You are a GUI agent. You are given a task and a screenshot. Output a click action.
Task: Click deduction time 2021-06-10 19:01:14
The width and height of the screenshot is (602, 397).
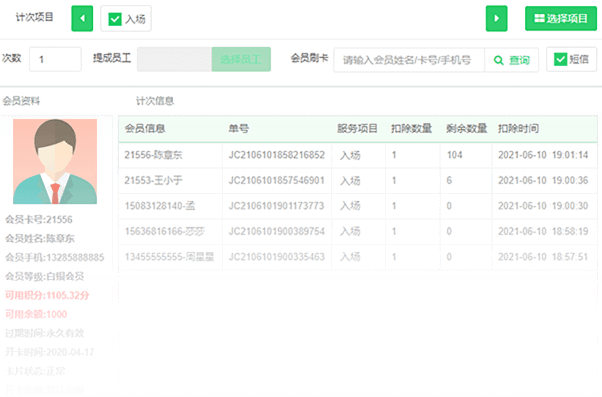click(x=543, y=155)
